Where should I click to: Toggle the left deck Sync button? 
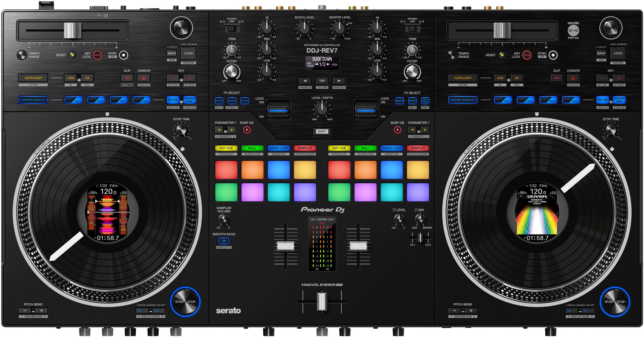(124, 55)
